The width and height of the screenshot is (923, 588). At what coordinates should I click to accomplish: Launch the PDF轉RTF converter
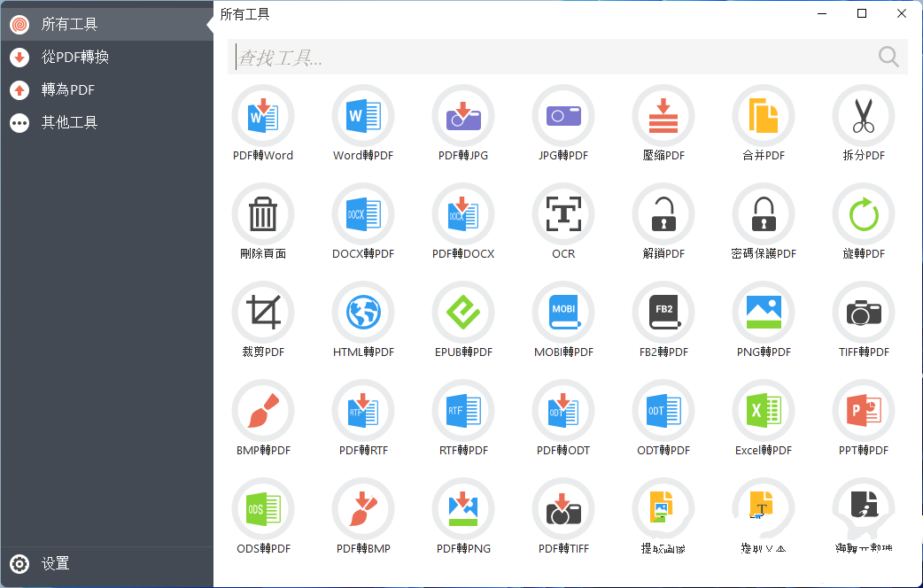(362, 410)
